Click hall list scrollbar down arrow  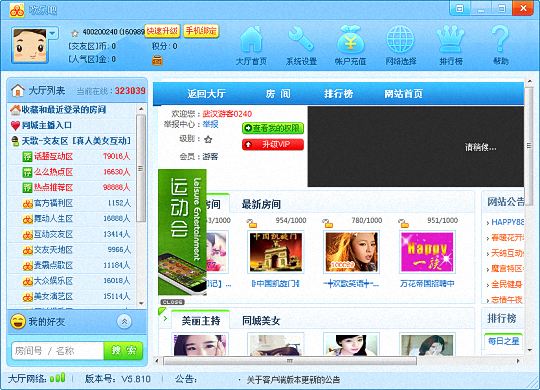(x=141, y=303)
